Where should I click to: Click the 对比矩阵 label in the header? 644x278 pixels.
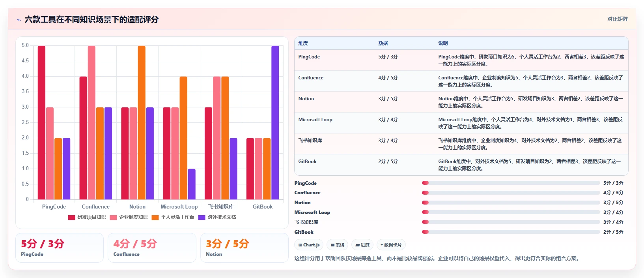pos(617,19)
